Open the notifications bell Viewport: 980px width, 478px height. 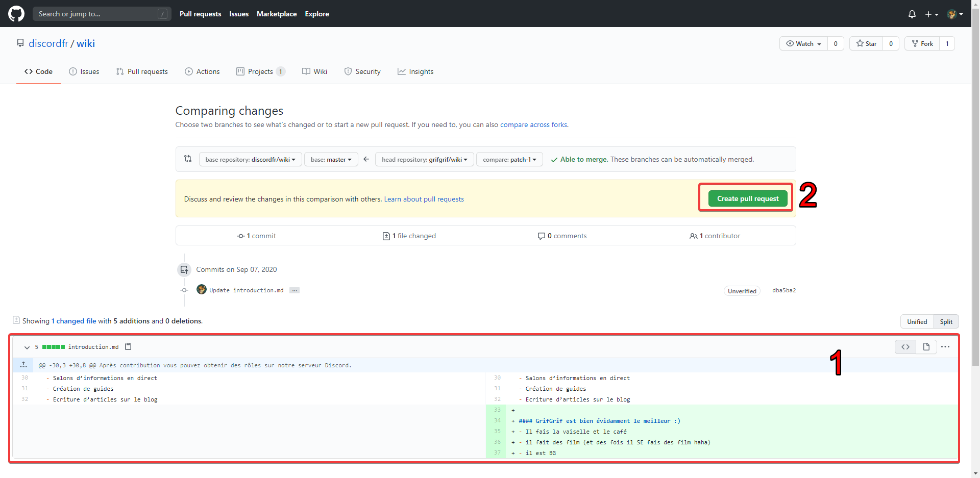point(912,14)
